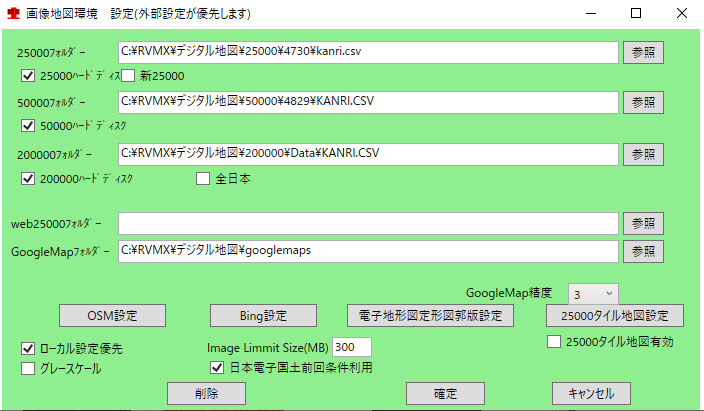Toggle the 50000ハードディスク checkbox

coord(28,126)
